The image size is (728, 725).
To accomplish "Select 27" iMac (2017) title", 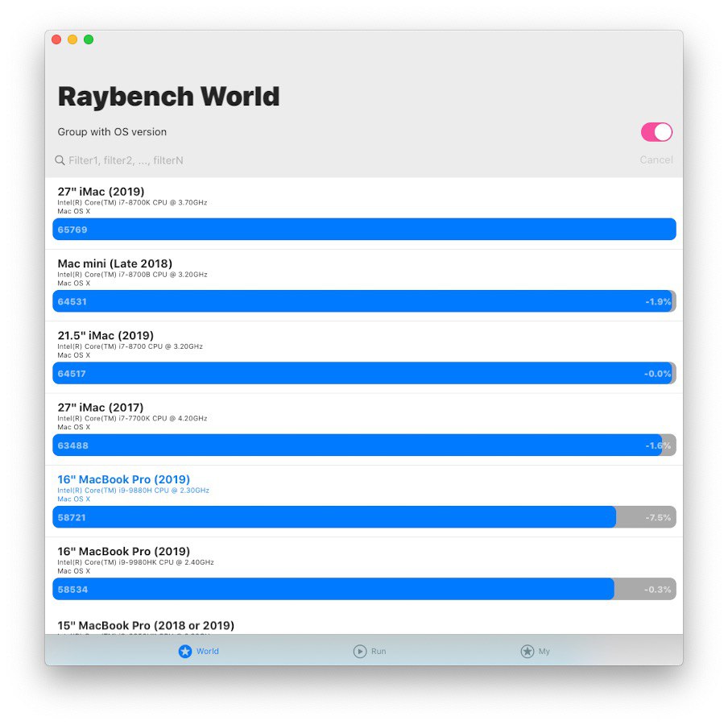I will (x=101, y=408).
